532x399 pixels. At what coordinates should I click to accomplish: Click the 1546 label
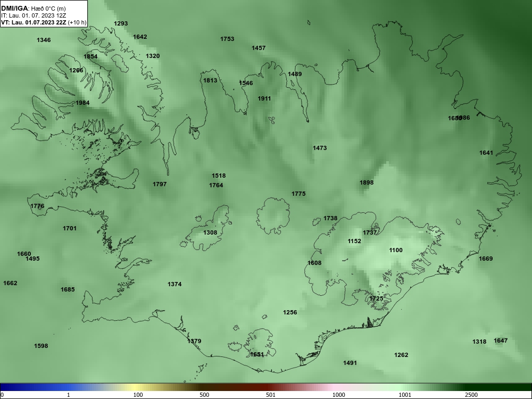point(246,83)
